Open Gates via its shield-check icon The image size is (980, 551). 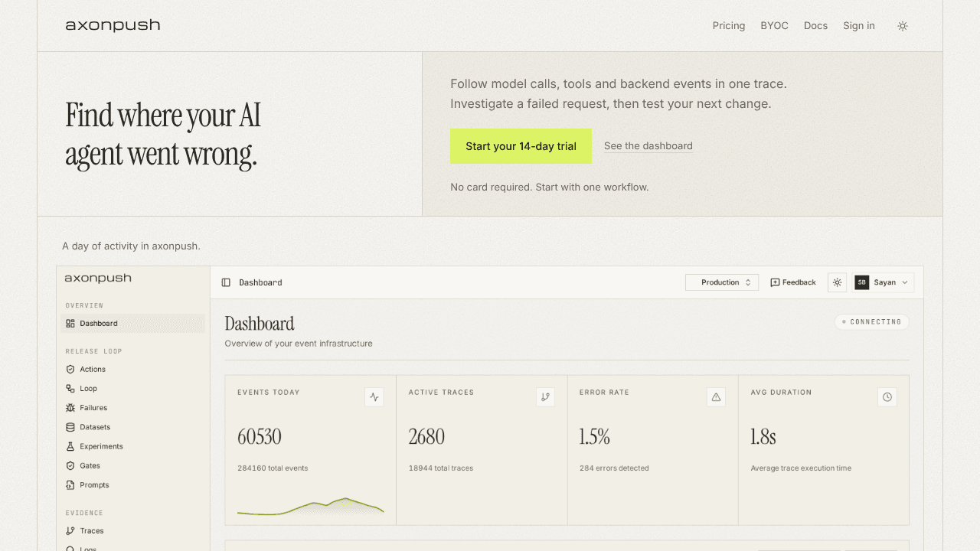coord(70,465)
